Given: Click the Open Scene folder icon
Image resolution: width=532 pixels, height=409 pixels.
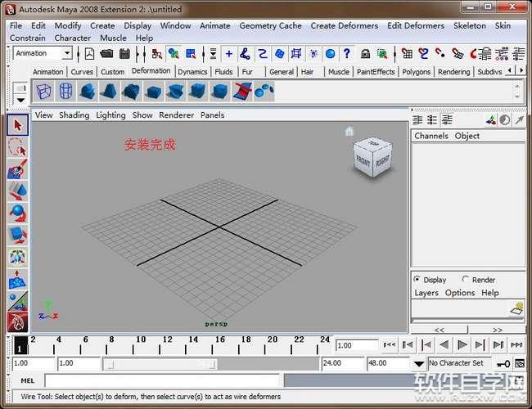Looking at the screenshot, I should (106, 54).
